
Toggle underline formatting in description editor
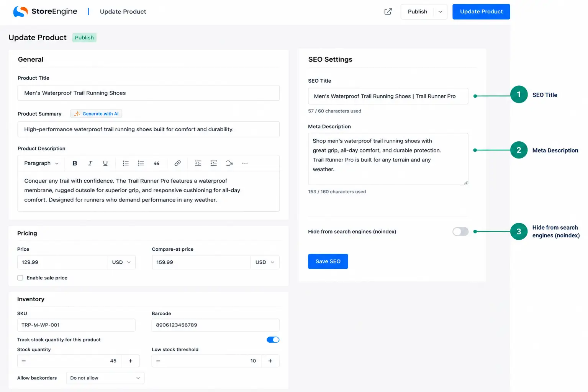pyautogui.click(x=105, y=163)
